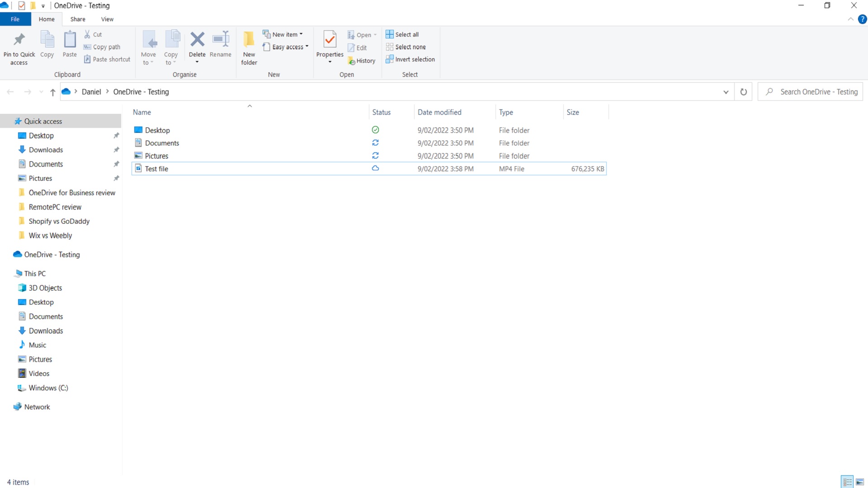Click Select all in the ribbon

402,34
